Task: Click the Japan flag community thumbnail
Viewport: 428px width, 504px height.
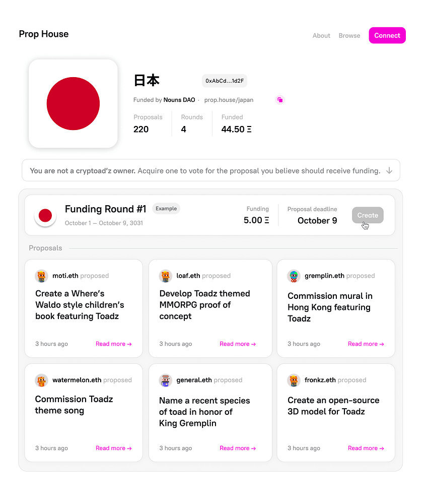Action: [x=73, y=104]
